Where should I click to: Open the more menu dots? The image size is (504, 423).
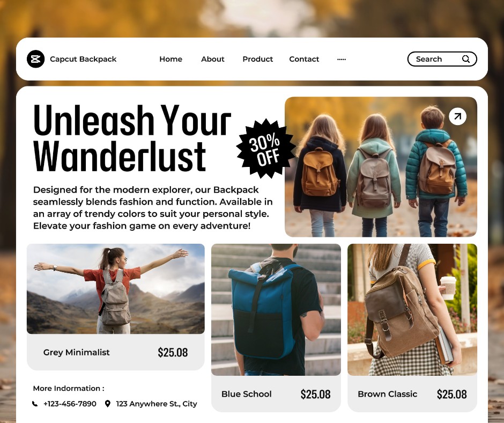click(x=342, y=59)
